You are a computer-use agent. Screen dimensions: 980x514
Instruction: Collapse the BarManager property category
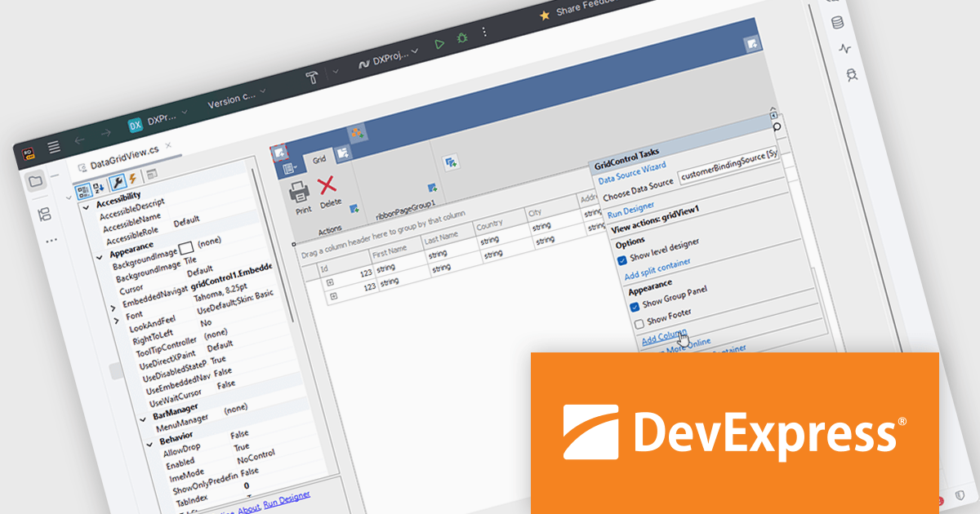click(145, 421)
